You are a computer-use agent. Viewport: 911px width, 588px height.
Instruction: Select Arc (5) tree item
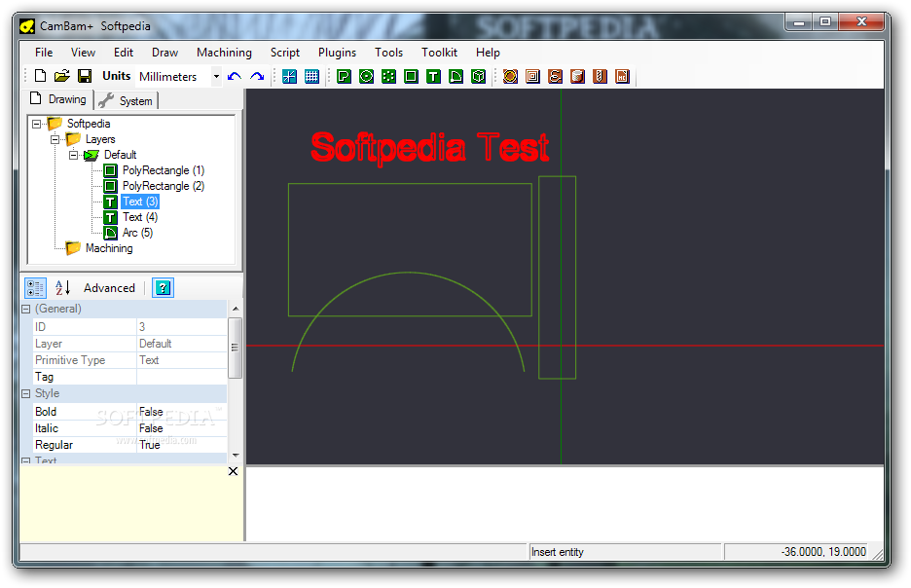click(137, 233)
